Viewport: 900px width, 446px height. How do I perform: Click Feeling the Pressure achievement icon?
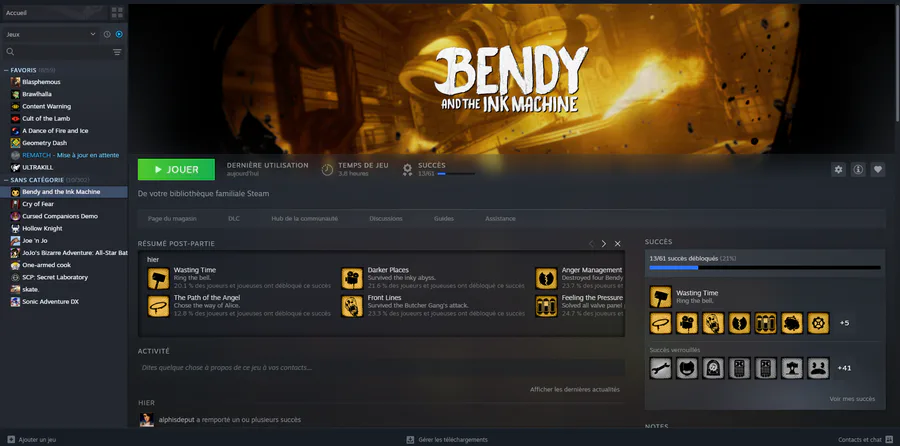tap(546, 306)
